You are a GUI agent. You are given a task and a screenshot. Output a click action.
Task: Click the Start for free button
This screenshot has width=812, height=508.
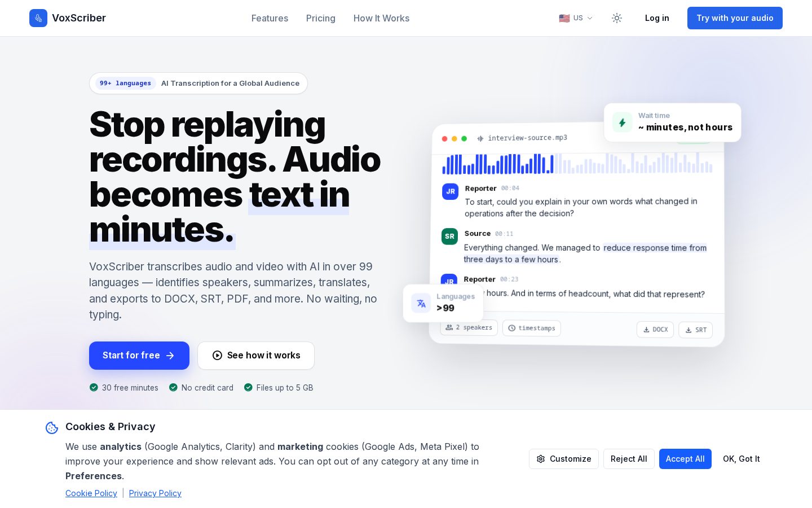[139, 356]
